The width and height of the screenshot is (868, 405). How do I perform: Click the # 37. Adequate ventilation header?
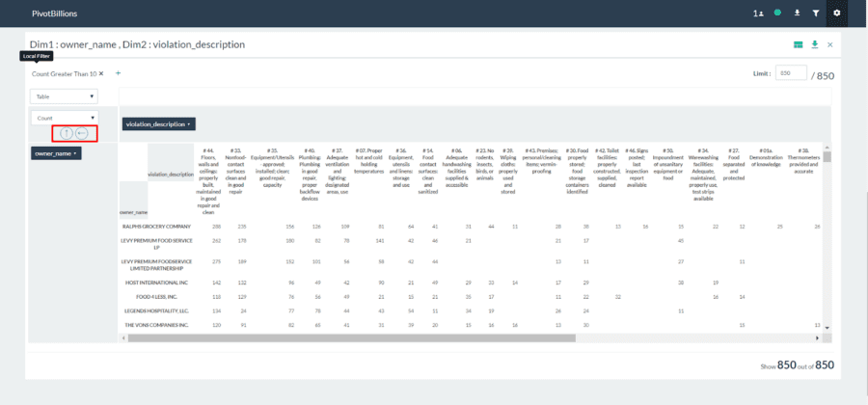[338, 171]
